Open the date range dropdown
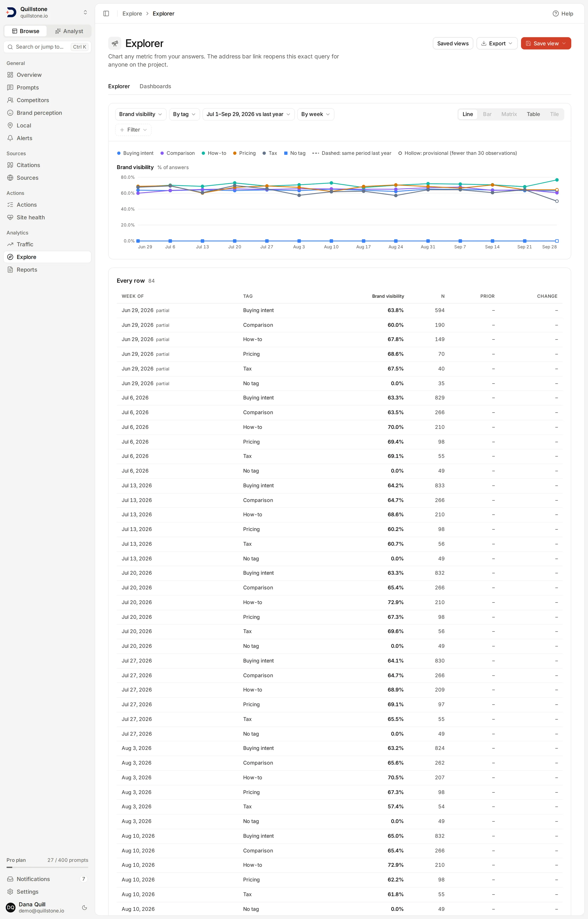 [248, 114]
